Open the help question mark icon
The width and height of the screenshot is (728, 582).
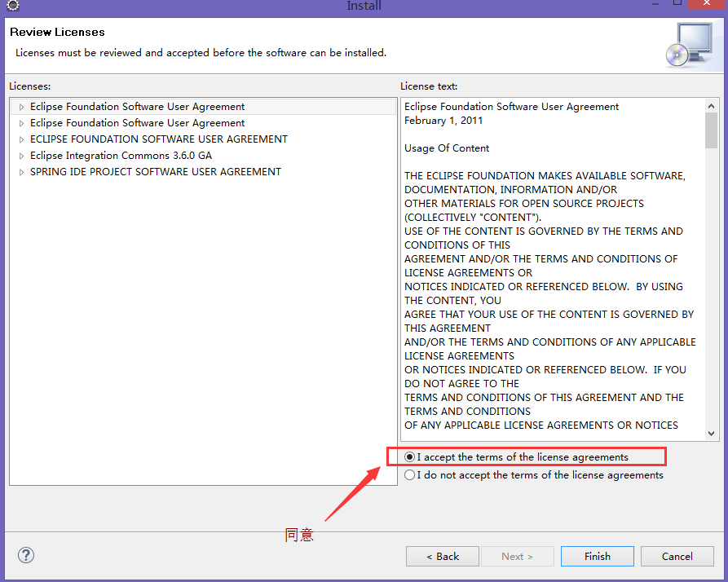[x=26, y=555]
